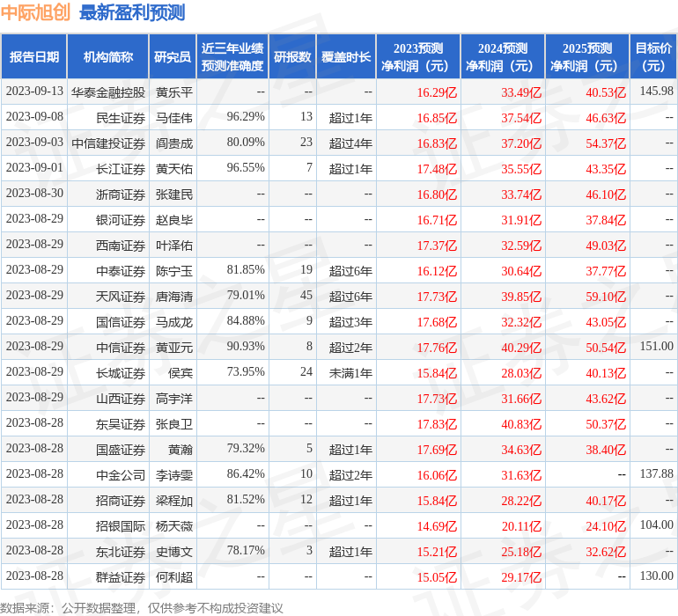Click the 2023-08-30 report date
Viewport: 678px width, 616px height.
tap(34, 193)
